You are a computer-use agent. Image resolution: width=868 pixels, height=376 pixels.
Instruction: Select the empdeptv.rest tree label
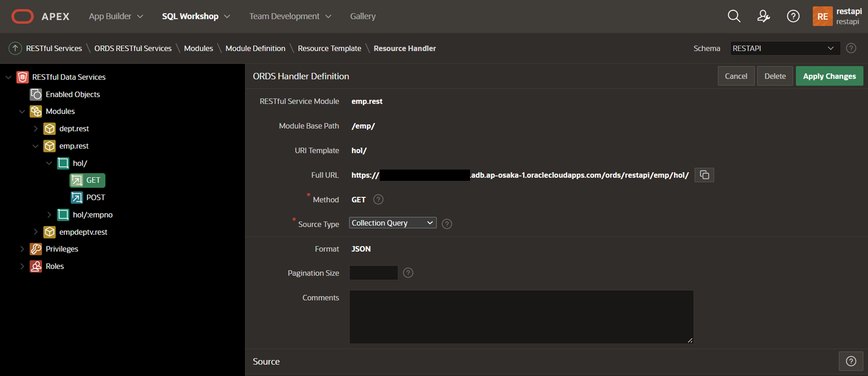click(x=83, y=232)
